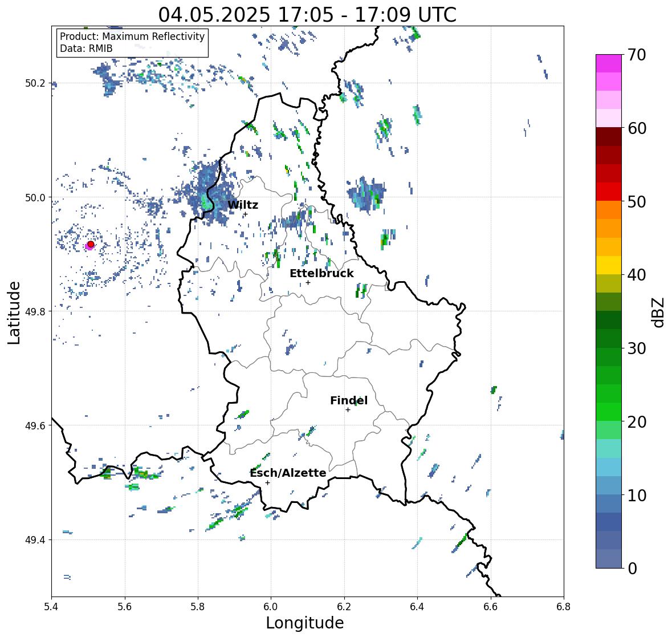Click the plus marker below Esch/Alzette

(x=267, y=482)
